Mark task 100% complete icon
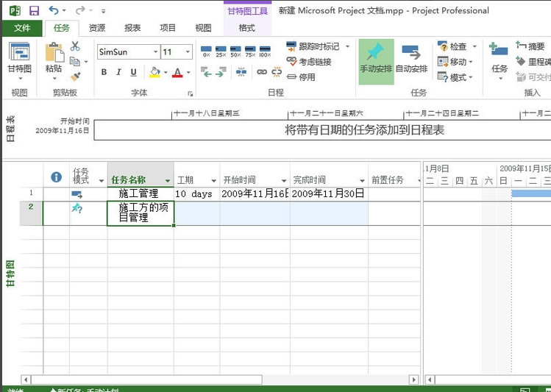This screenshot has width=551, height=392. tap(265, 52)
